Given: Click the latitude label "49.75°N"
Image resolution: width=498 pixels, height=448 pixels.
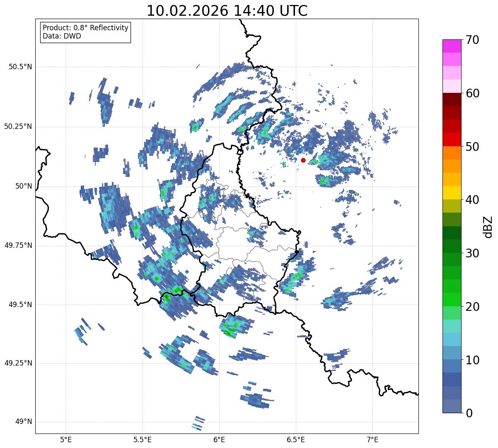Looking at the screenshot, I should click(x=18, y=245).
